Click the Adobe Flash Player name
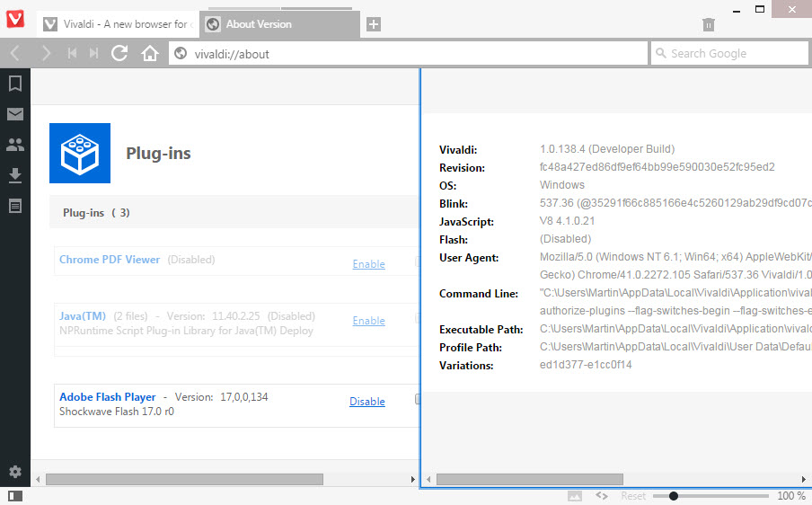The height and width of the screenshot is (505, 812). tap(107, 397)
